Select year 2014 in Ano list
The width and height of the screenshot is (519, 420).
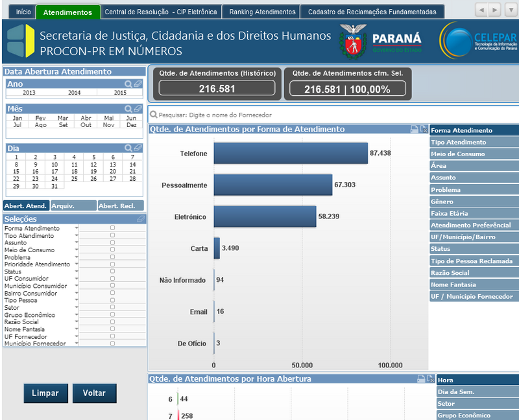click(75, 93)
